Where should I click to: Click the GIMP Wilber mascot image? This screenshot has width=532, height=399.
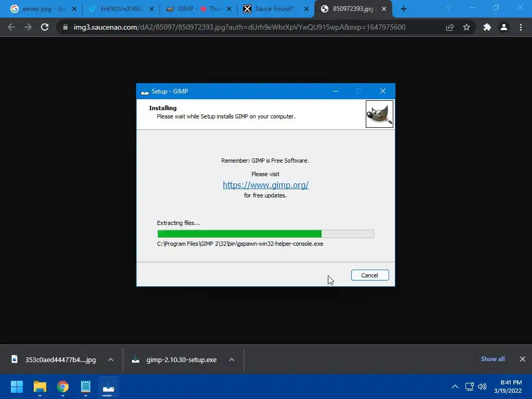[379, 114]
